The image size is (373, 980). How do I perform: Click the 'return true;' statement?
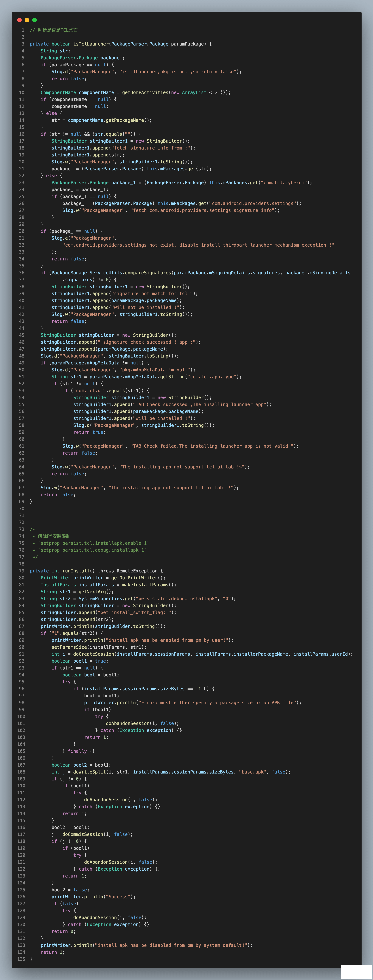point(89,432)
